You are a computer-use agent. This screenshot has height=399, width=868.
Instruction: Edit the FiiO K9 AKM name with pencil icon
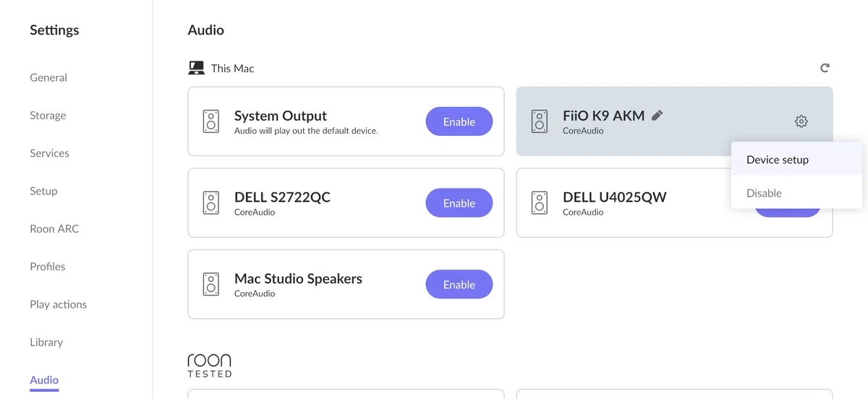coord(657,115)
